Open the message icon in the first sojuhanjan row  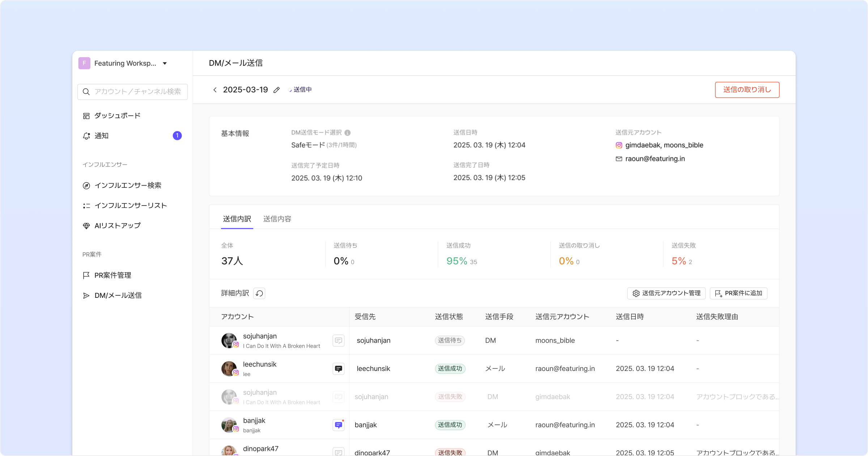pyautogui.click(x=338, y=341)
